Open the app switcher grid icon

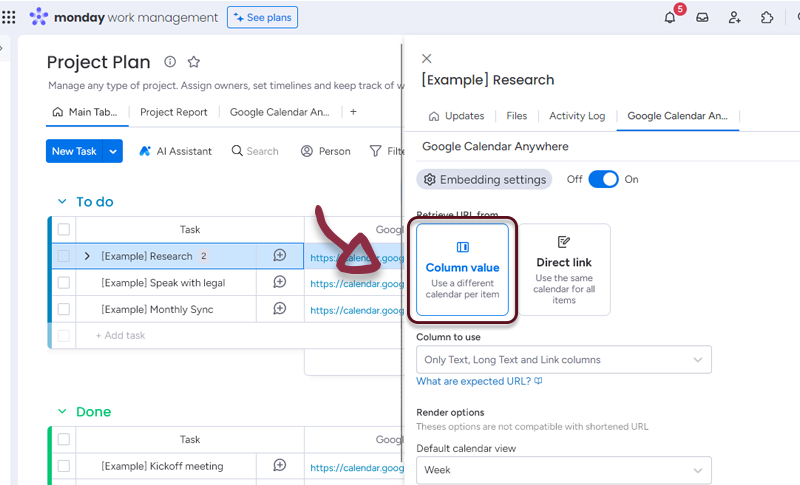9,17
